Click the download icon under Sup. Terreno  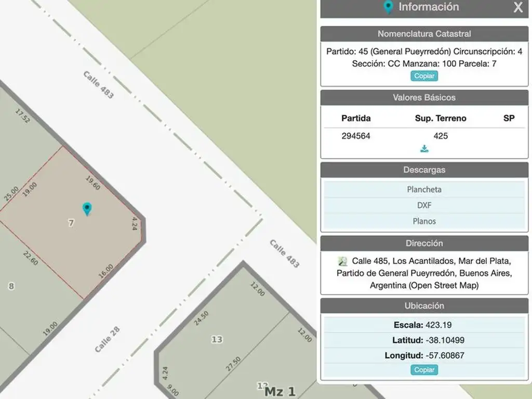[x=424, y=149]
